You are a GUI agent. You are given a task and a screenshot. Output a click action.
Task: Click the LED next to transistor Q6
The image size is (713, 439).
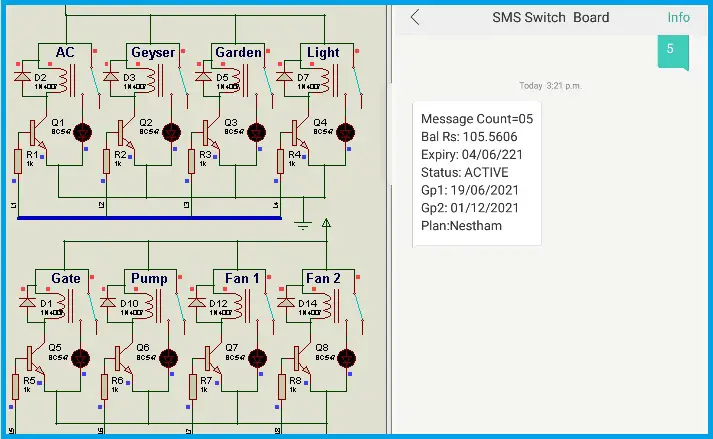click(169, 358)
